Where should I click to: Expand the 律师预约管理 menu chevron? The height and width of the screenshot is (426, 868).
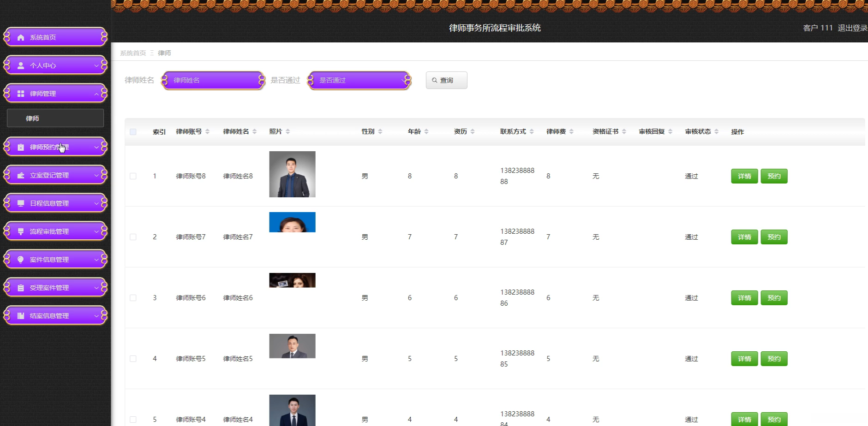[96, 147]
